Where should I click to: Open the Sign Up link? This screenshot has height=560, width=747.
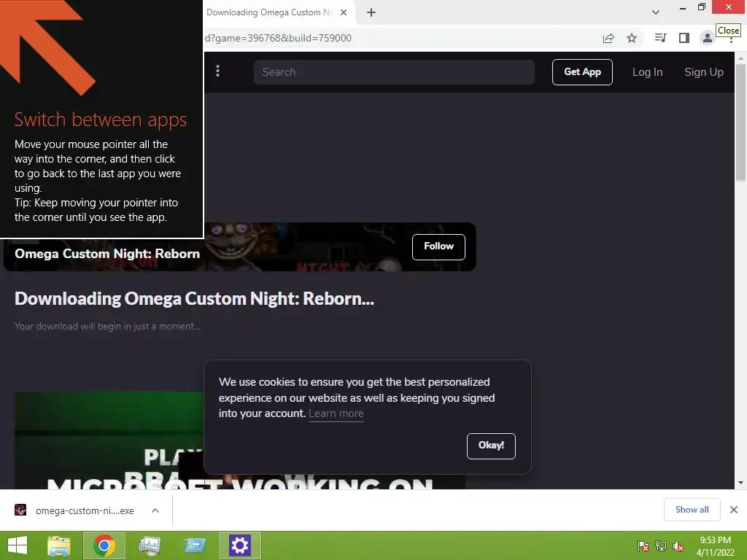[704, 72]
